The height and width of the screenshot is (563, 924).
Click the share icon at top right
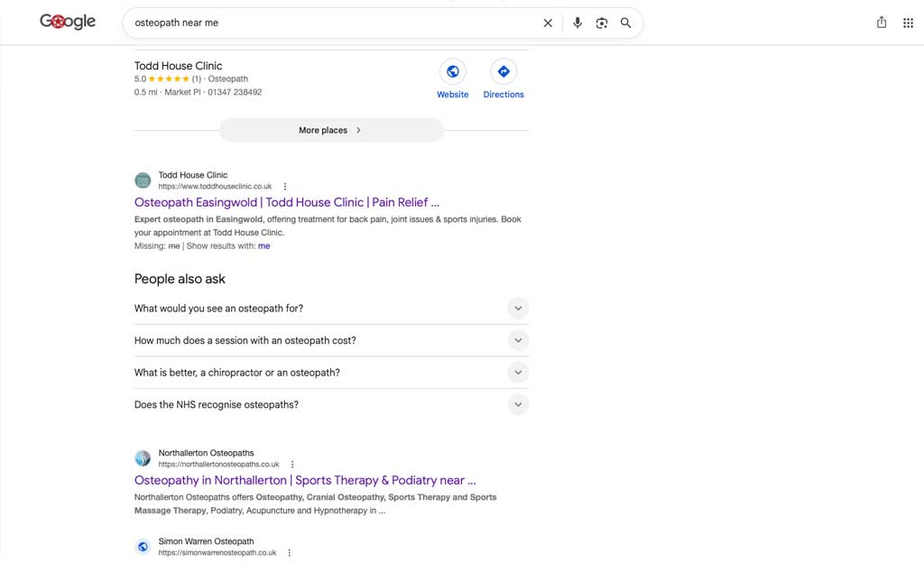(x=882, y=23)
